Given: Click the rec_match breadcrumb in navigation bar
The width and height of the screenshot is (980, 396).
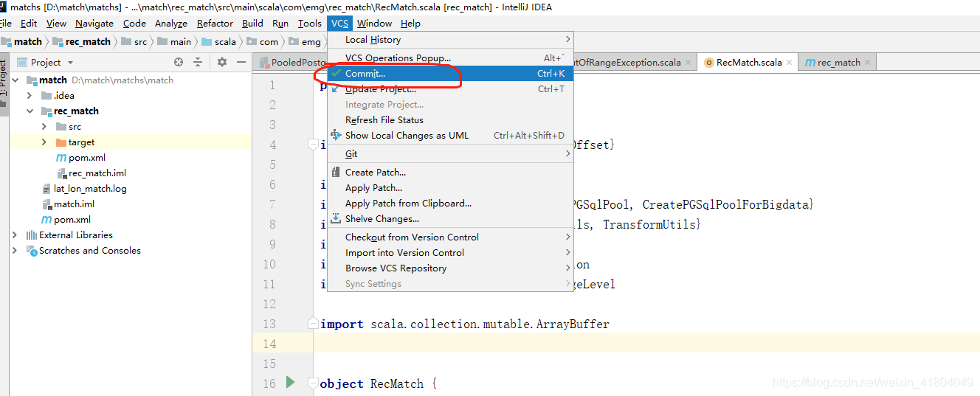Looking at the screenshot, I should [80, 42].
